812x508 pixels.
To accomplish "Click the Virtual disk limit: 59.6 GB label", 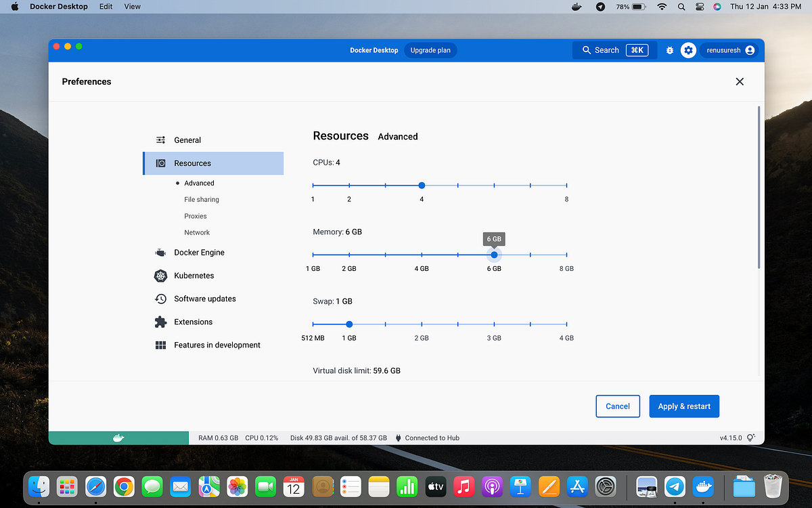I will click(357, 371).
